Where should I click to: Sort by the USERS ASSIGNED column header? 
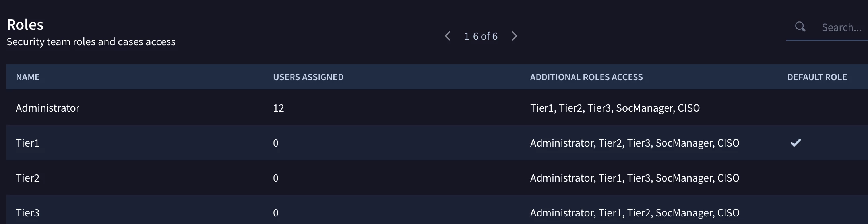point(308,77)
